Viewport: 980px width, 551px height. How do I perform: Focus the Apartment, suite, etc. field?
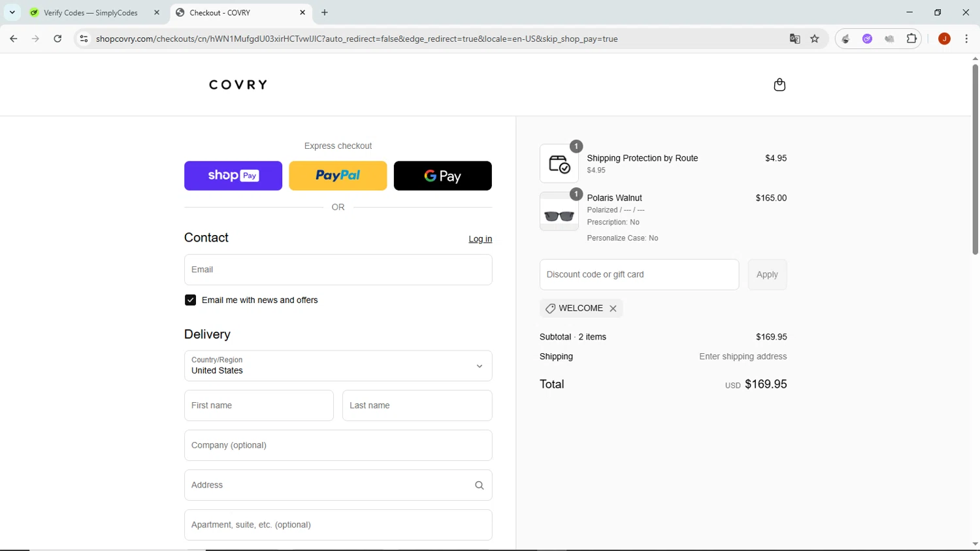click(x=338, y=525)
